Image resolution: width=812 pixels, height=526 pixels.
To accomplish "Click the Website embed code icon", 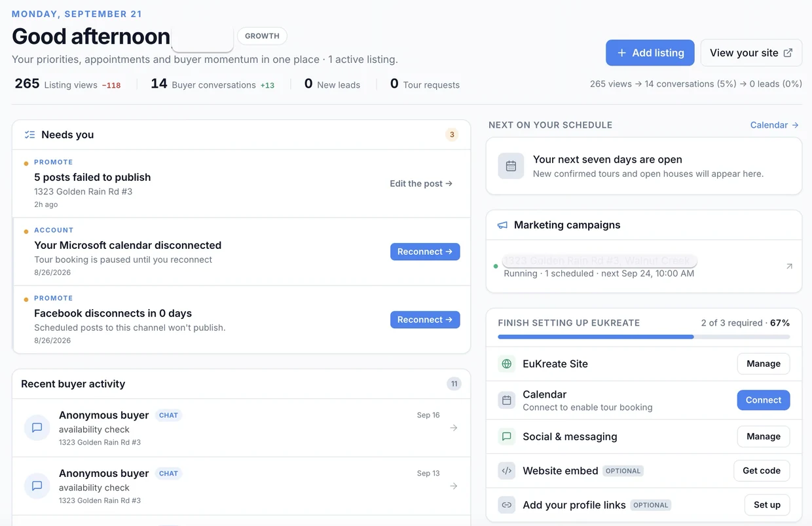I will [x=506, y=470].
